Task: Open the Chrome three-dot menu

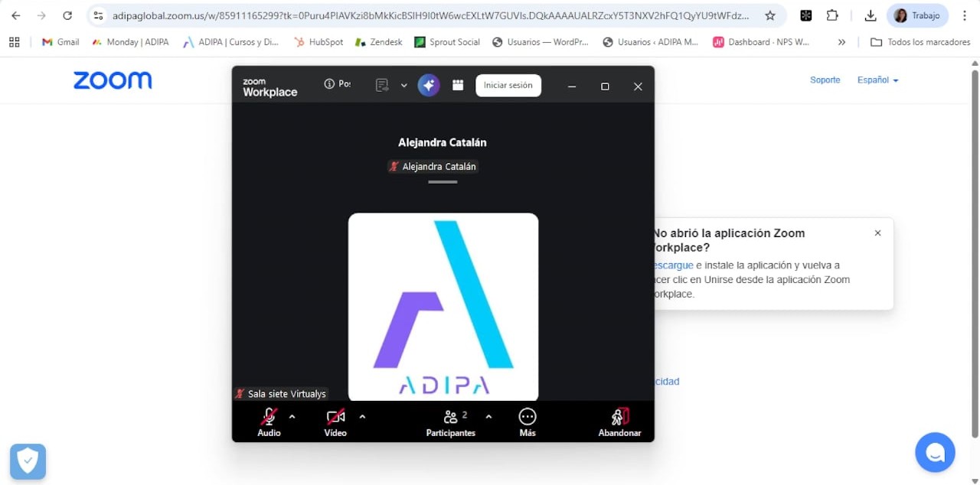Action: coord(964,15)
